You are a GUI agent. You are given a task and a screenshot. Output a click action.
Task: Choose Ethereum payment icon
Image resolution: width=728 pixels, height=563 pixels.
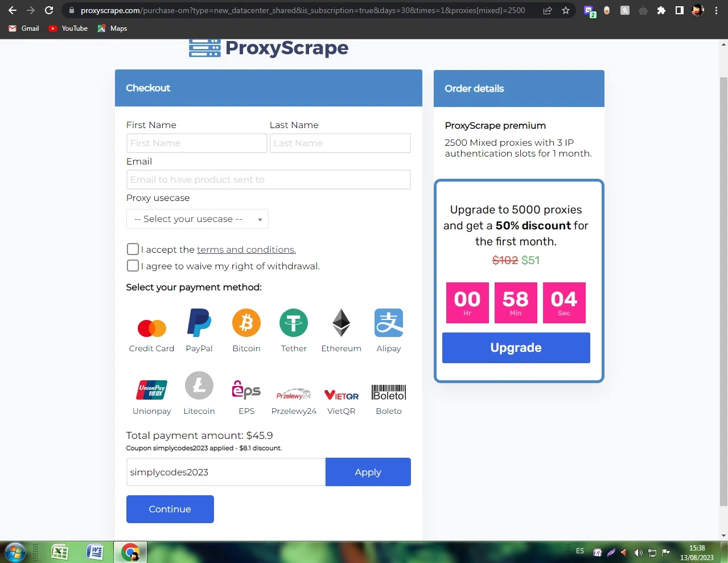(341, 323)
